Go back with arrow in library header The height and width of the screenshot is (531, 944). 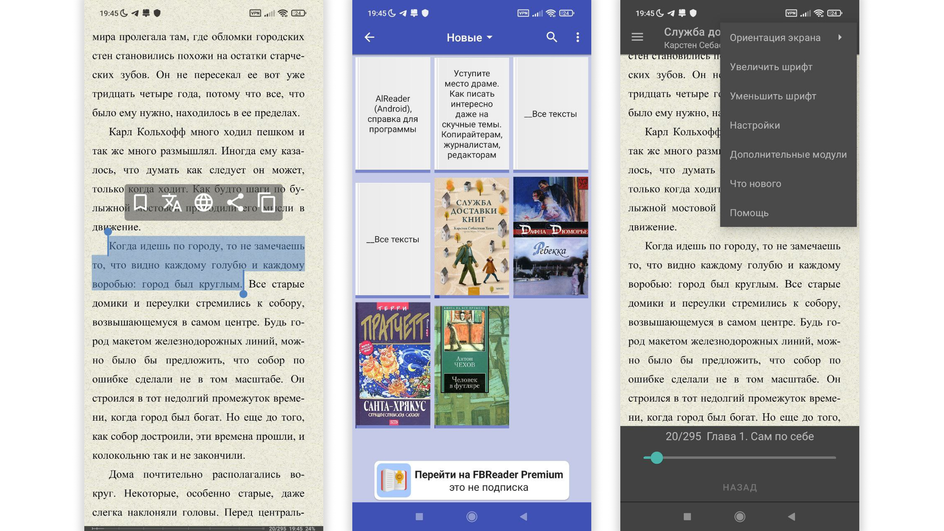(x=370, y=37)
